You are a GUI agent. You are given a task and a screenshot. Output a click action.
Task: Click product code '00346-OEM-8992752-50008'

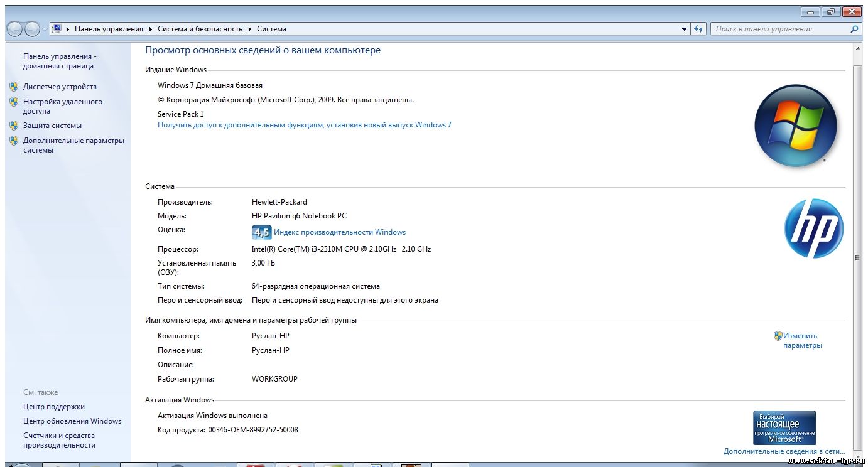coord(253,430)
